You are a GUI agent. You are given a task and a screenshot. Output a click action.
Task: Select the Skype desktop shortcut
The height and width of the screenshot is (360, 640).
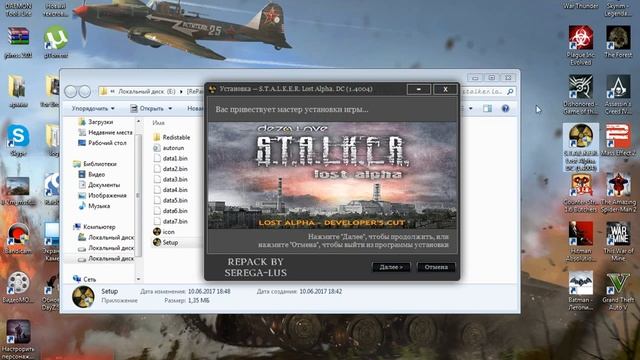(x=18, y=141)
